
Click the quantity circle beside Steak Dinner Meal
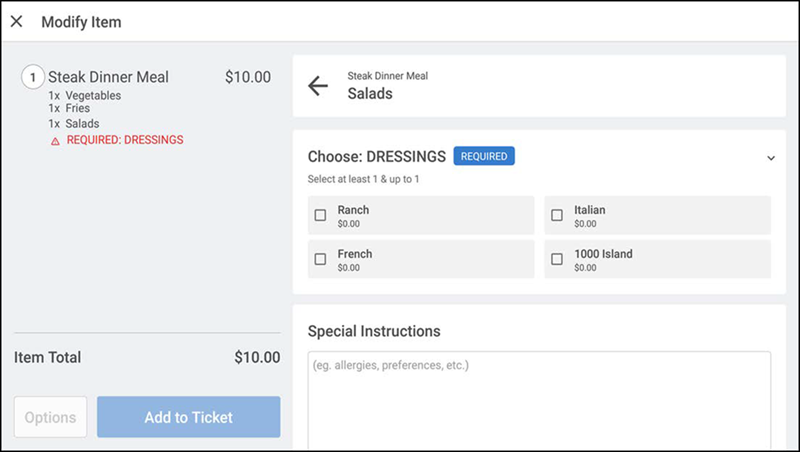pos(33,78)
